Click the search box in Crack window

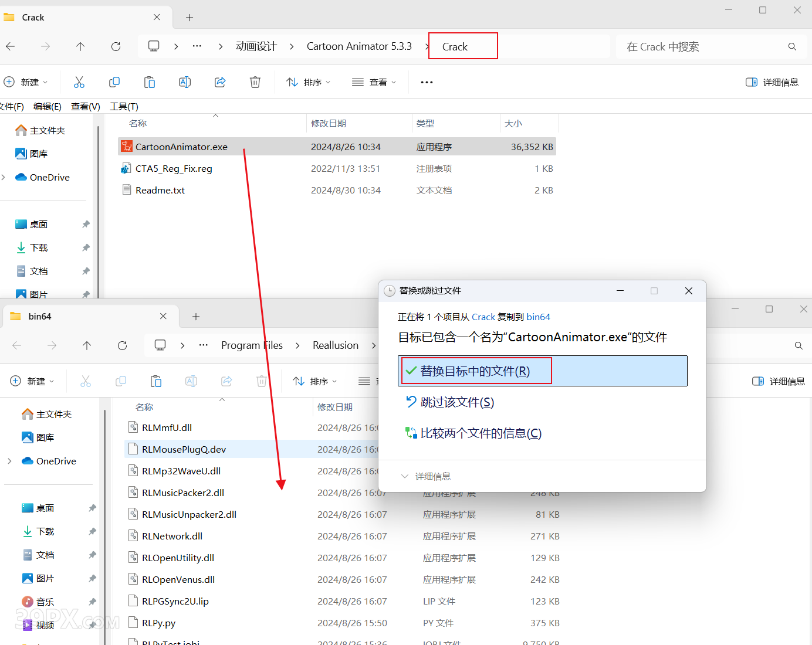click(x=704, y=46)
